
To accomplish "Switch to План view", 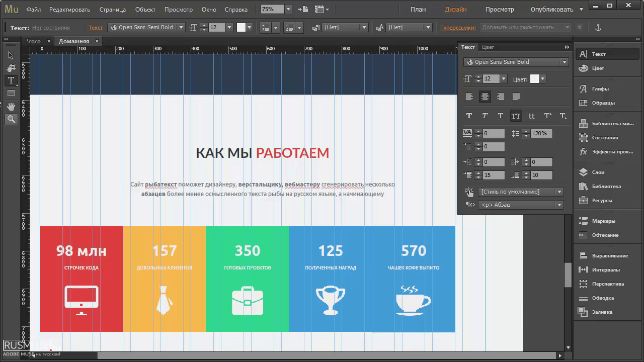I will click(x=418, y=10).
